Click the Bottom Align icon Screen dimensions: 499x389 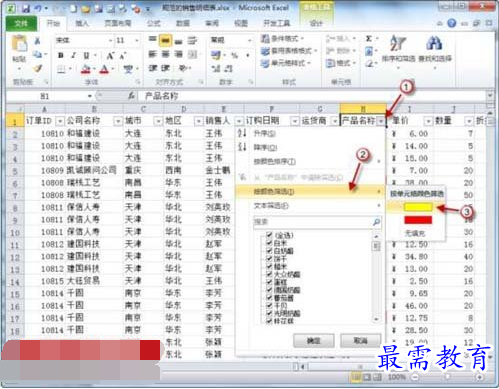coord(179,41)
